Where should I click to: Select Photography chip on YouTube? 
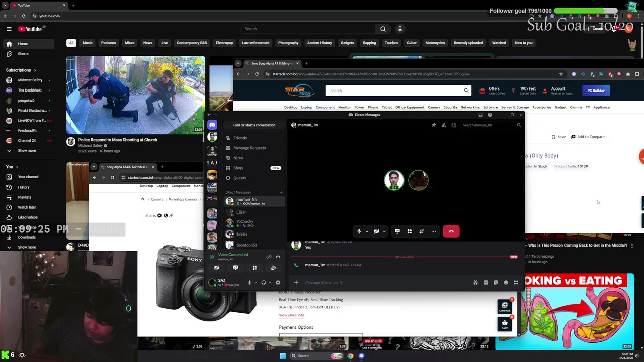(x=288, y=43)
